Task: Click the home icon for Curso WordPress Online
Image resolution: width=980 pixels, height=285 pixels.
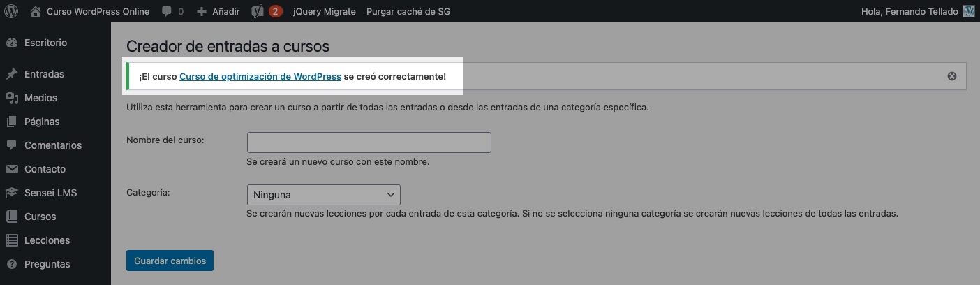Action: click(x=36, y=11)
